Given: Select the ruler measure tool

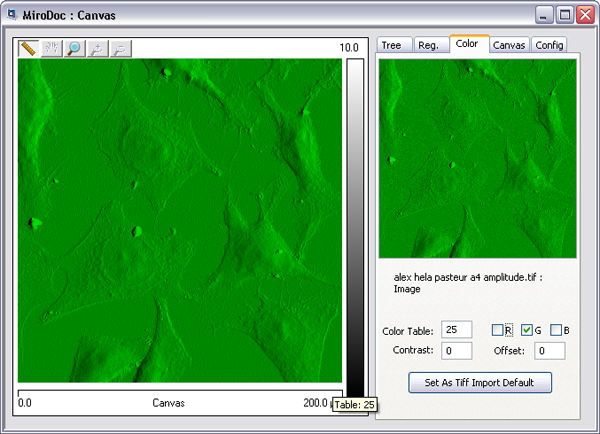Looking at the screenshot, I should click(29, 48).
